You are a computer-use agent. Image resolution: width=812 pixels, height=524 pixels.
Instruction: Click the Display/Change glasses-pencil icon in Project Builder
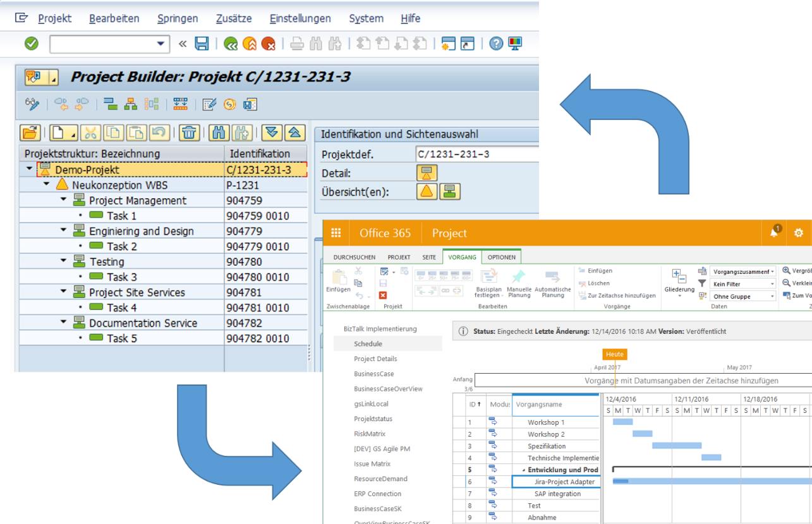(x=32, y=104)
